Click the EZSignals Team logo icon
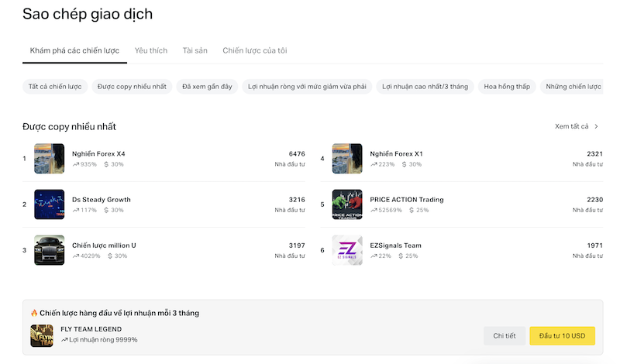This screenshot has height=364, width=620. tap(347, 250)
